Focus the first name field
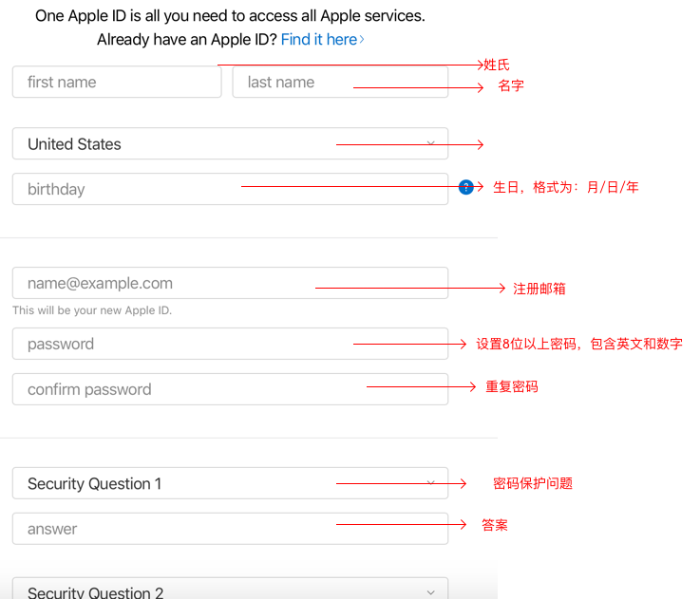700x599 pixels. tap(117, 83)
